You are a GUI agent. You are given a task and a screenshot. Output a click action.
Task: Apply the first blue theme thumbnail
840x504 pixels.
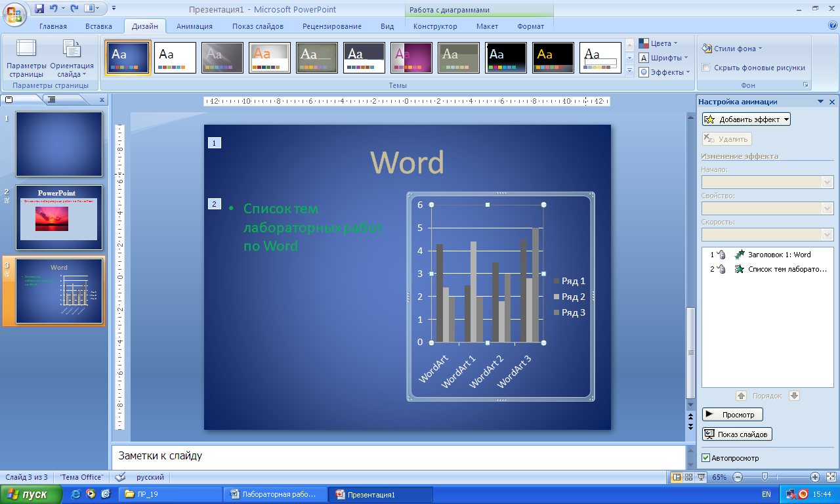pos(128,58)
